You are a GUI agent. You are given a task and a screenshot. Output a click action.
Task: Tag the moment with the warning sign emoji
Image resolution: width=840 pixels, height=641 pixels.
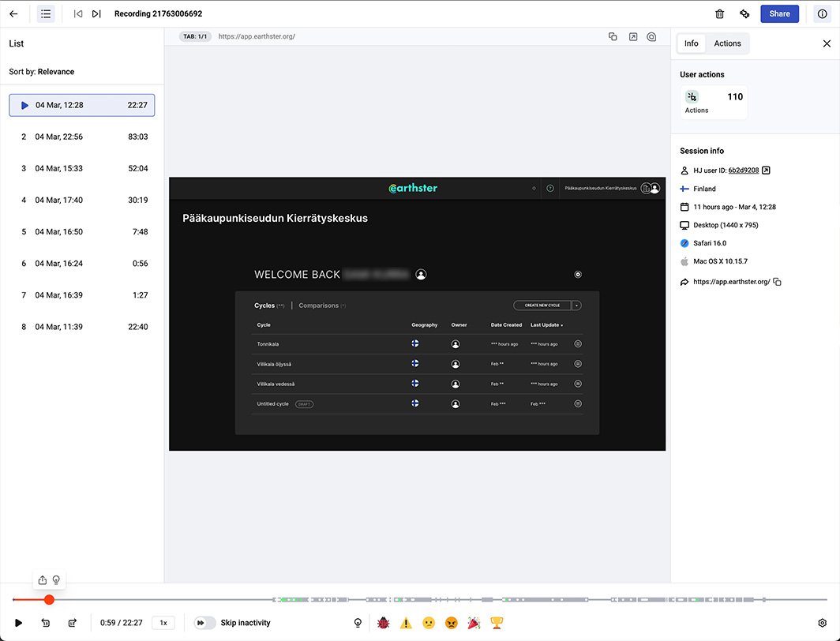[406, 623]
